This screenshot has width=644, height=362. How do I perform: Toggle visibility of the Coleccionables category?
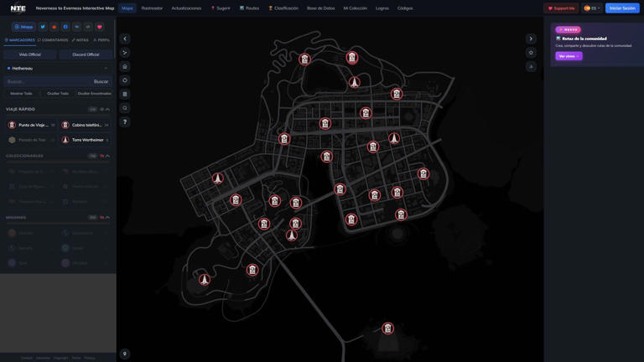click(x=101, y=156)
